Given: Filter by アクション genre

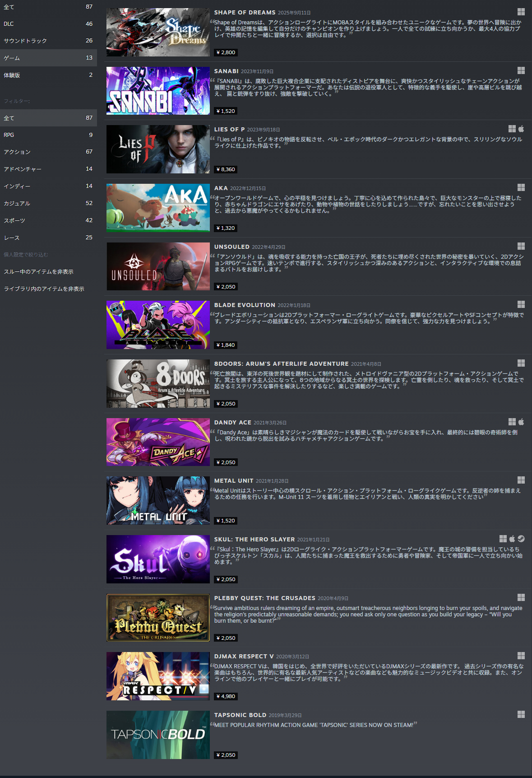Looking at the screenshot, I should tap(48, 152).
